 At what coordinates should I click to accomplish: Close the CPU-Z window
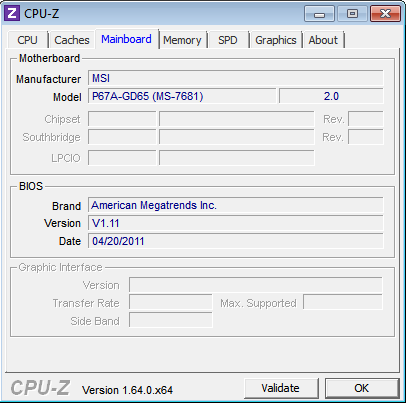[385, 14]
